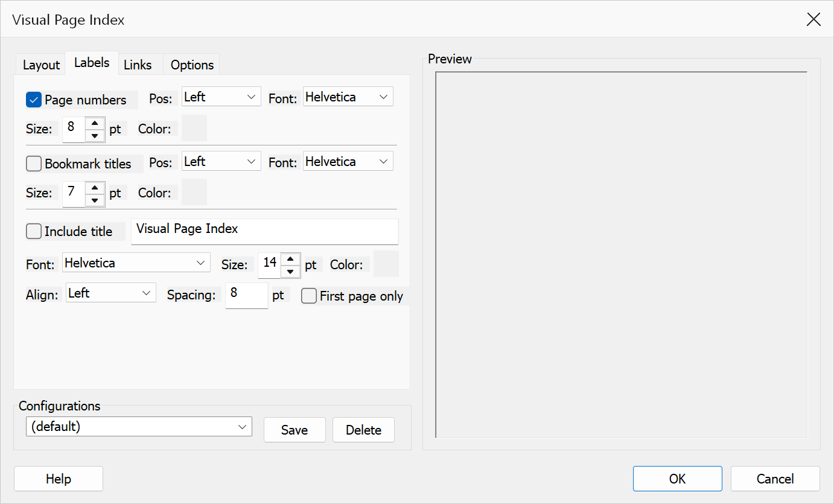Switch to the Options tab
Image resolution: width=834 pixels, height=504 pixels.
(192, 65)
